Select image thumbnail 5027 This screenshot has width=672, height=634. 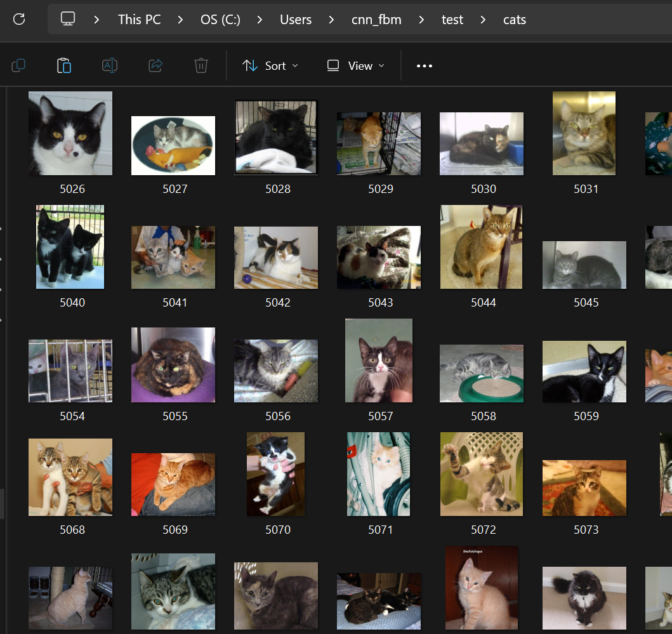(x=173, y=145)
